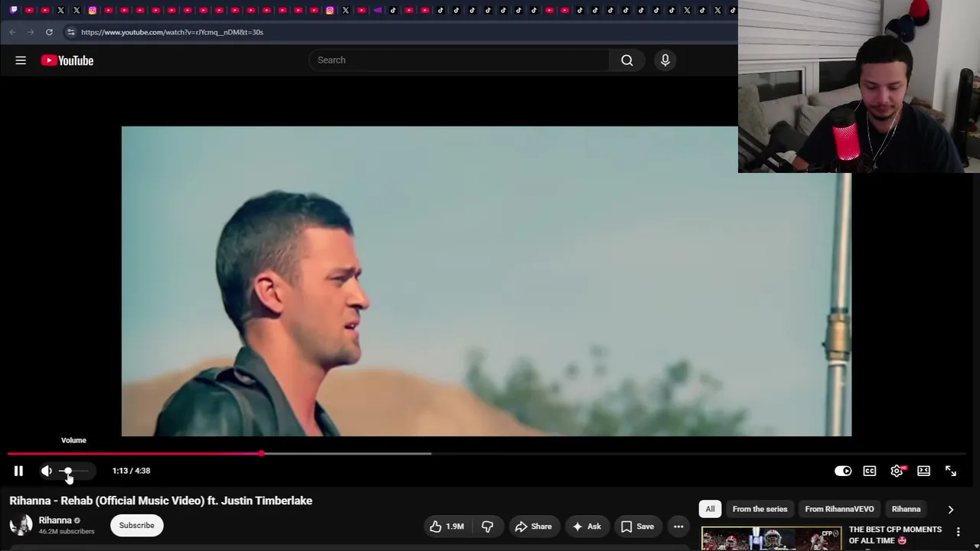View site information in the address bar
Image resolution: width=980 pixels, height=551 pixels.
70,32
